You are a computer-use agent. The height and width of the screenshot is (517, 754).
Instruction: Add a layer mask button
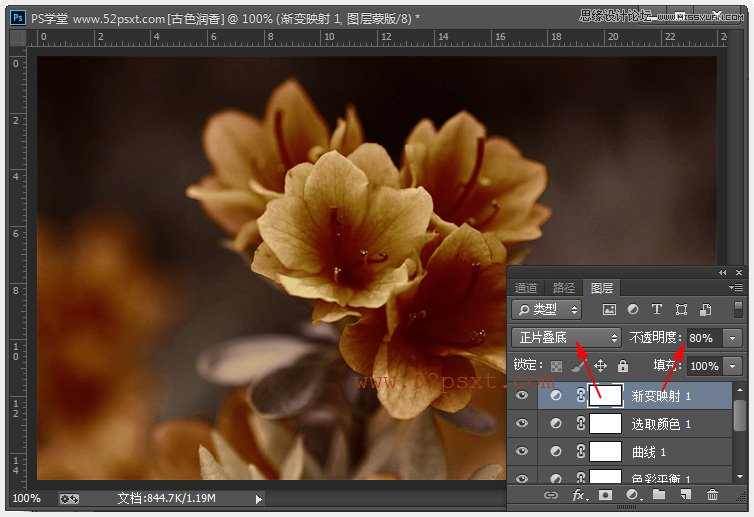[x=605, y=495]
